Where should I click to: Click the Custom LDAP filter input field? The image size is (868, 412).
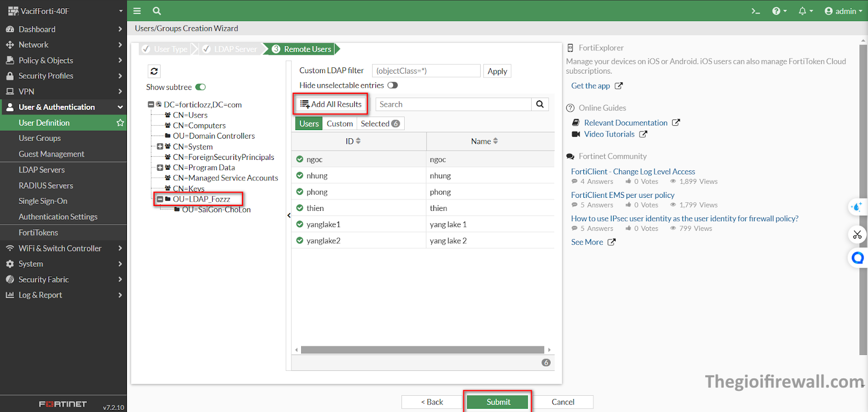[x=426, y=71]
